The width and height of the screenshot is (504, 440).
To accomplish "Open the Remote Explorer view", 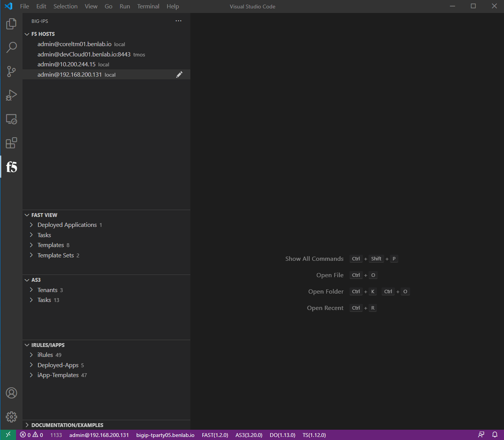I will [11, 119].
